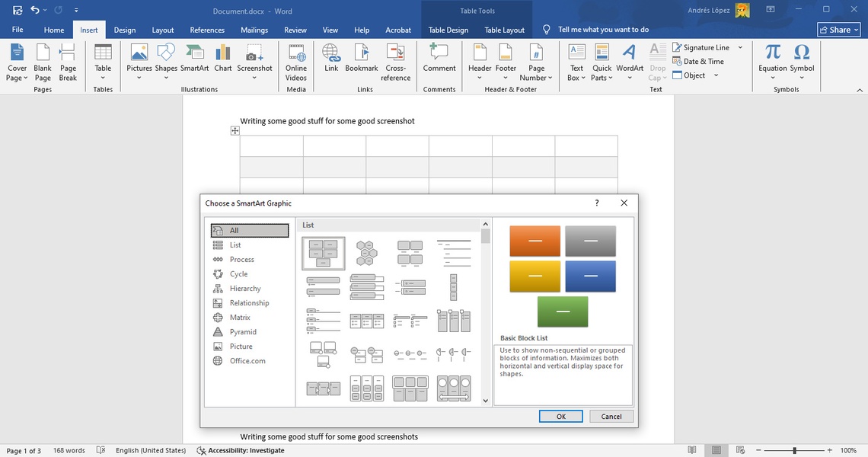The height and width of the screenshot is (457, 868).
Task: Select the Basic Block List layout thumbnail
Action: (324, 253)
